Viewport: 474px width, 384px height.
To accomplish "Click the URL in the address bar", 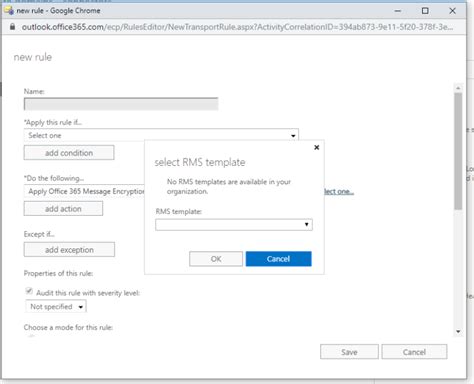I will click(x=237, y=27).
